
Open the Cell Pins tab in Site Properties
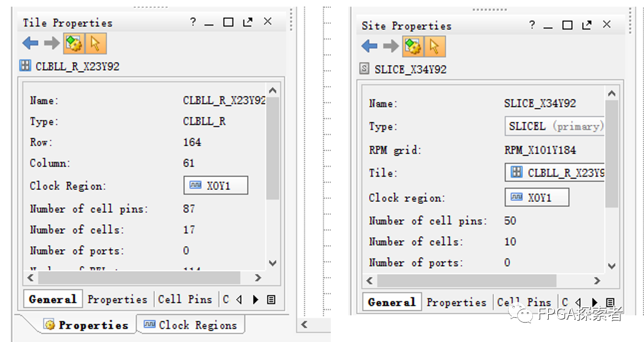(524, 302)
